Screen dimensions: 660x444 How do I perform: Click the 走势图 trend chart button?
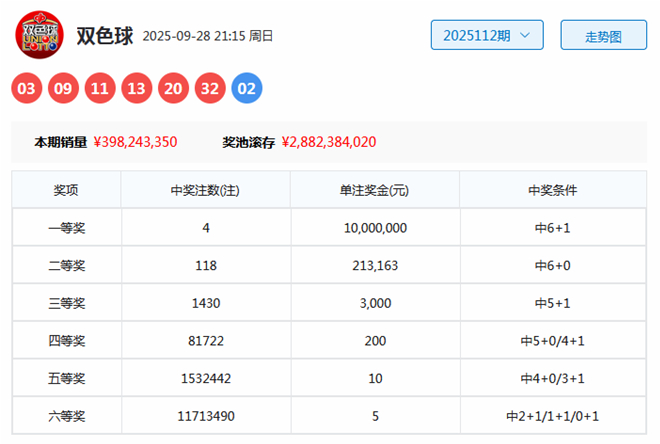[x=603, y=35]
